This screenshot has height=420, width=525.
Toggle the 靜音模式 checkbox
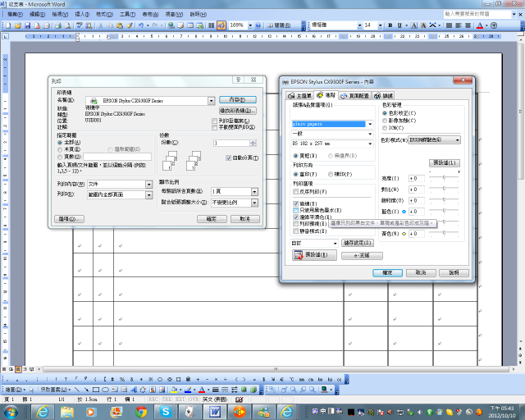pyautogui.click(x=295, y=231)
